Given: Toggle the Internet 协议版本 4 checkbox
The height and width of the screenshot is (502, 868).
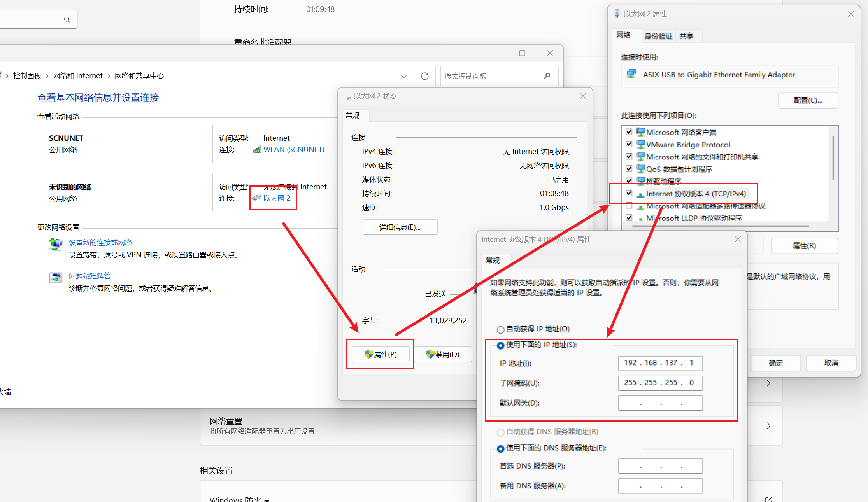Looking at the screenshot, I should (x=629, y=193).
